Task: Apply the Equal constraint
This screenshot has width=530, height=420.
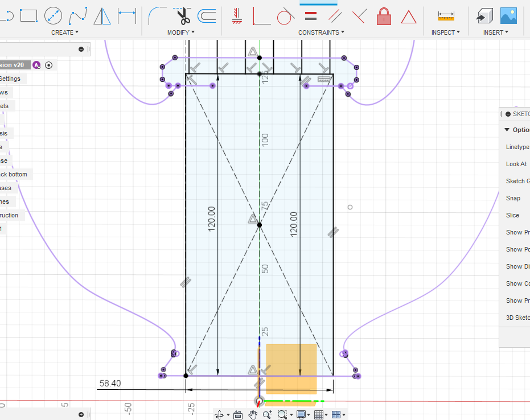Action: pos(311,16)
